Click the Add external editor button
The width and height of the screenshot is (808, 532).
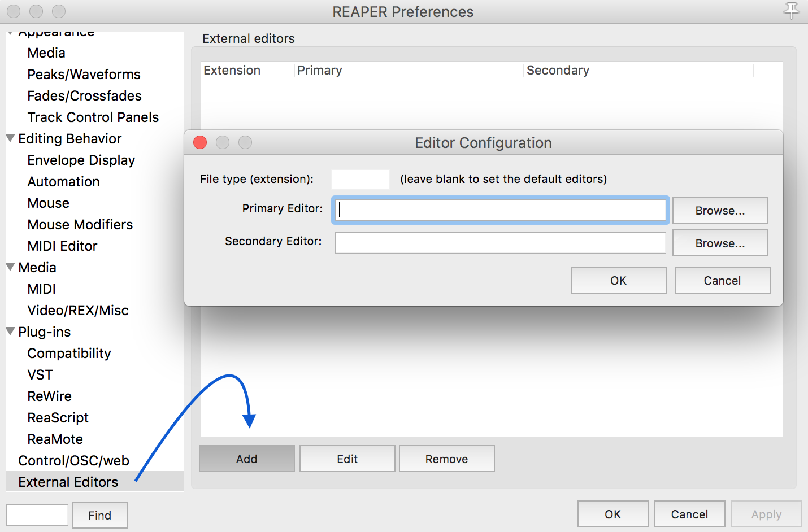pos(247,459)
